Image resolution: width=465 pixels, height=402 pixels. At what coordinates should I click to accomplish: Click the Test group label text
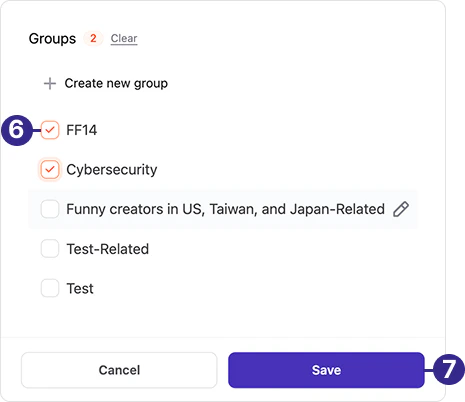(80, 289)
